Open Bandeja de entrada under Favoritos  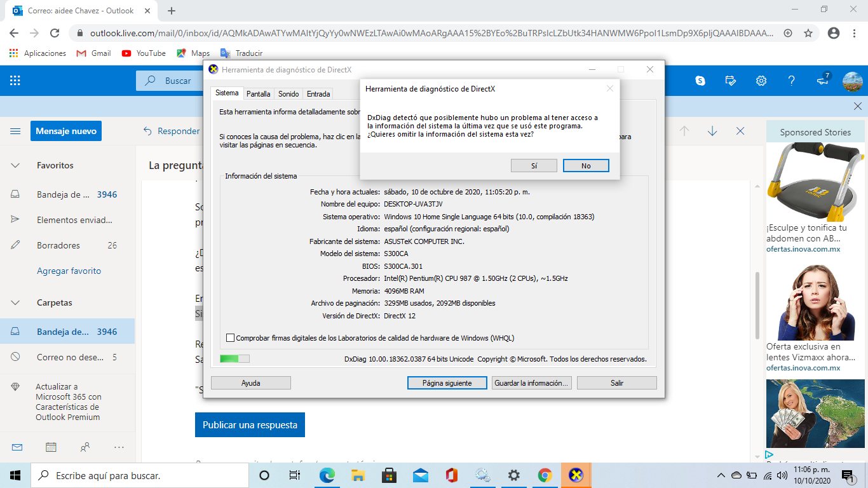pos(67,194)
